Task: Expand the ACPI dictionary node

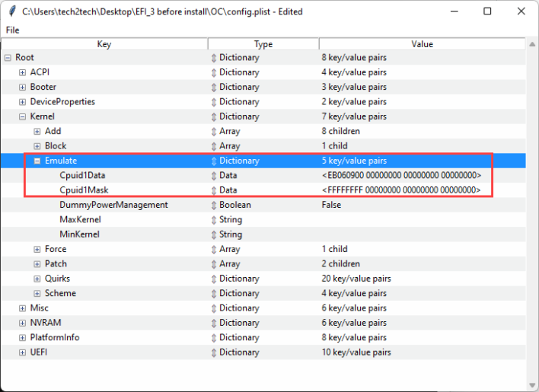Action: [23, 72]
